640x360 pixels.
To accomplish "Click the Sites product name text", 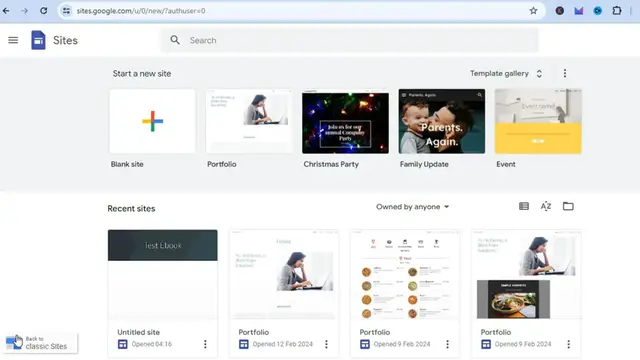I will (65, 40).
